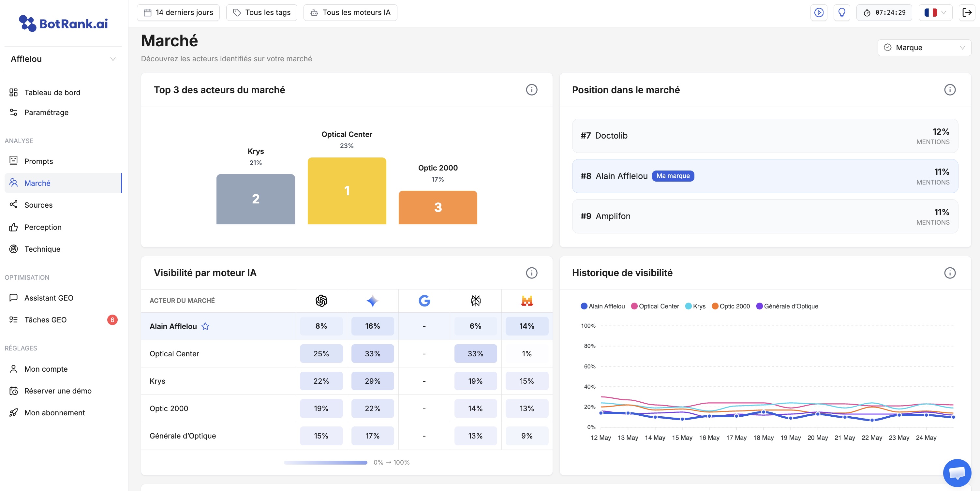Click the tag icon in tags filter
The image size is (980, 491).
[x=237, y=12]
